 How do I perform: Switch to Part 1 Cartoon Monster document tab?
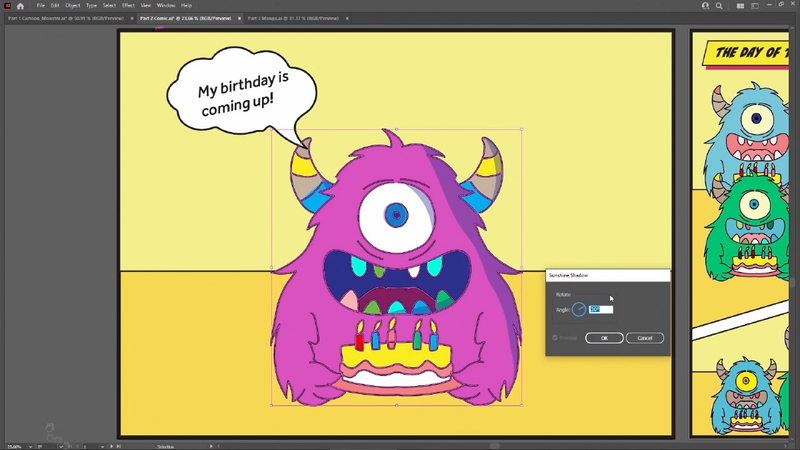click(63, 18)
